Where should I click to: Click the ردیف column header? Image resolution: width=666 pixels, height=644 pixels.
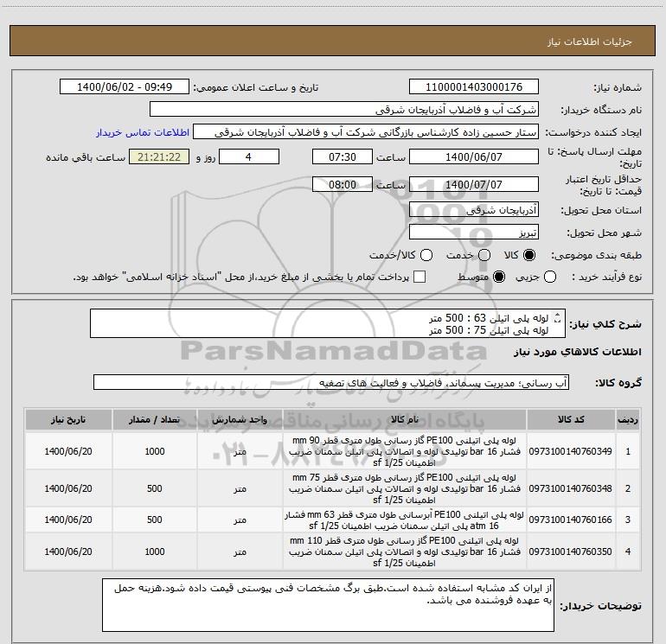tap(628, 419)
